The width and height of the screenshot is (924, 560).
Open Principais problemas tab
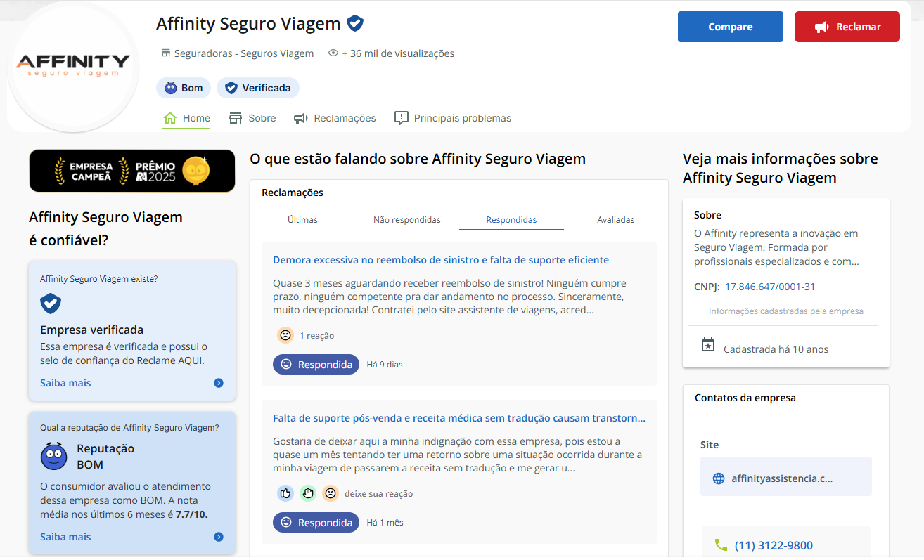(x=453, y=118)
